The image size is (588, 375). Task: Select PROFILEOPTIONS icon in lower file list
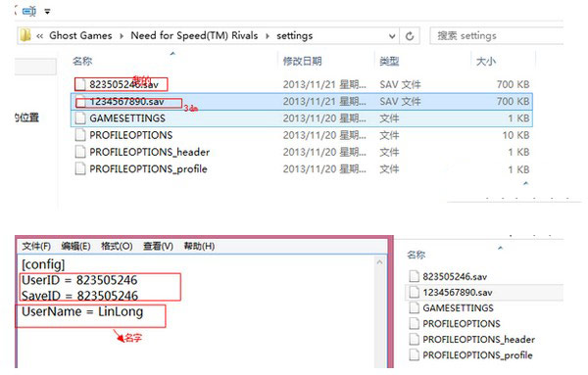coord(414,324)
